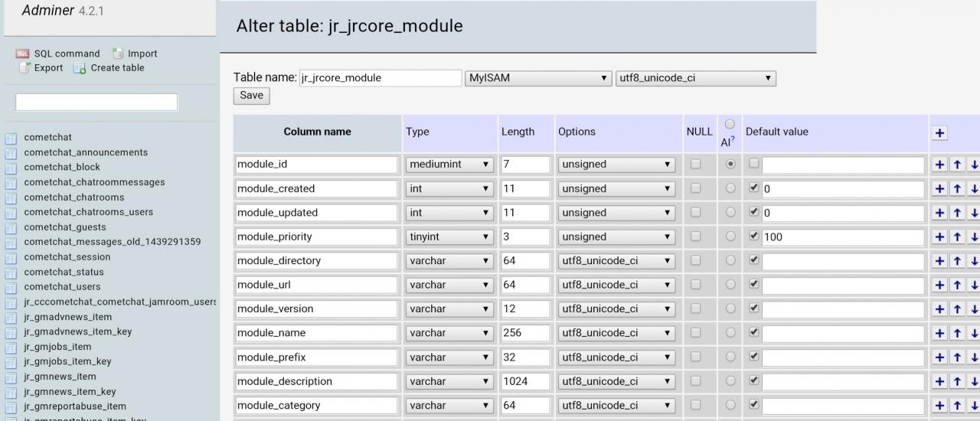Enable NULL for module_id column
The width and height of the screenshot is (980, 421).
pos(695,164)
